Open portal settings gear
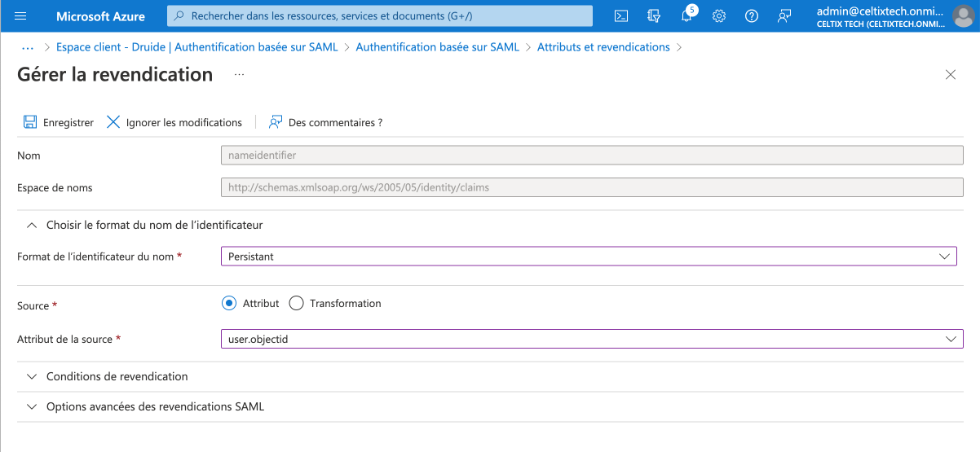This screenshot has width=980, height=452. point(719,16)
